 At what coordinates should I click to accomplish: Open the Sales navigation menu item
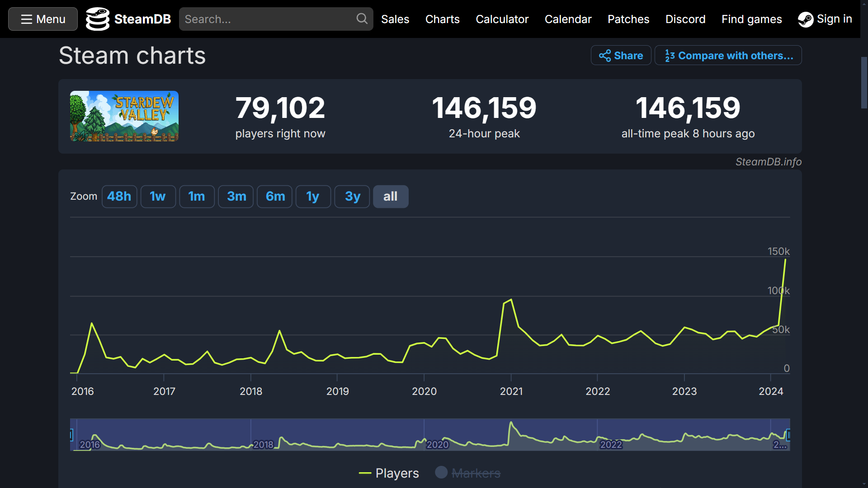(395, 19)
